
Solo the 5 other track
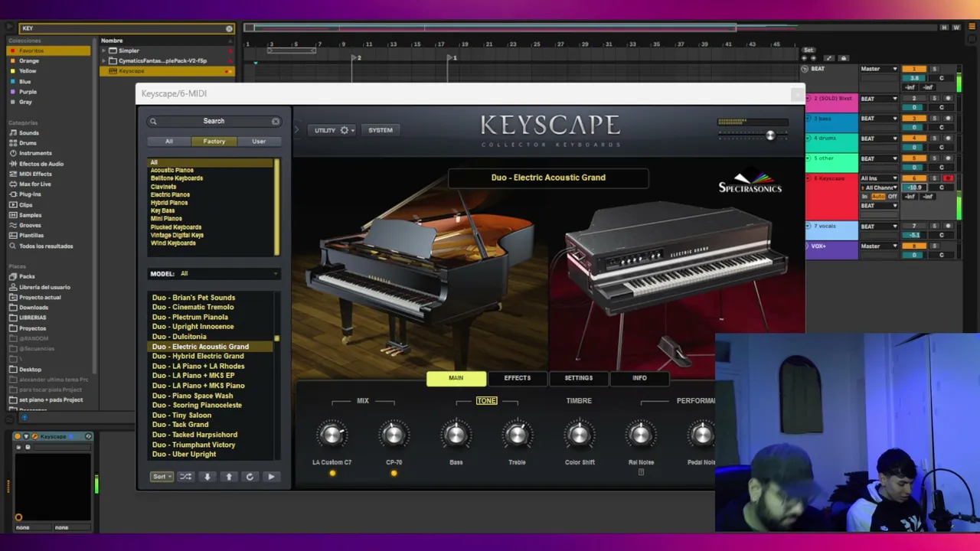click(934, 158)
